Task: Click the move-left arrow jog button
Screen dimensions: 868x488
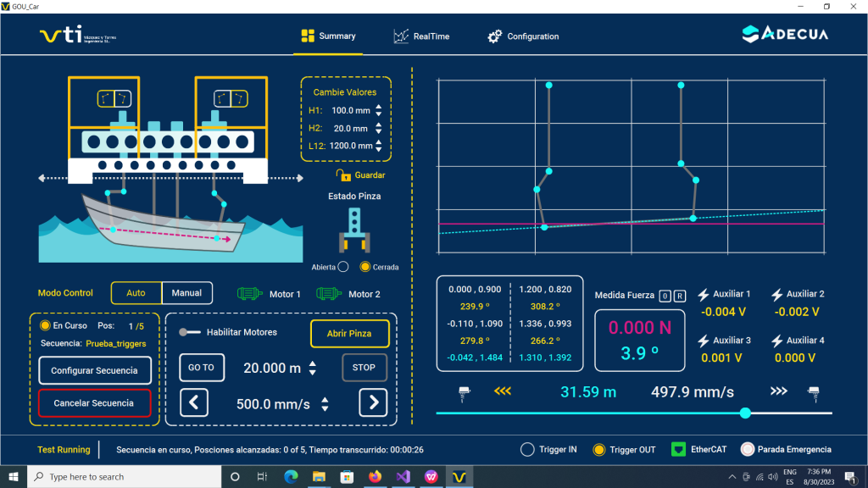Action: (194, 402)
